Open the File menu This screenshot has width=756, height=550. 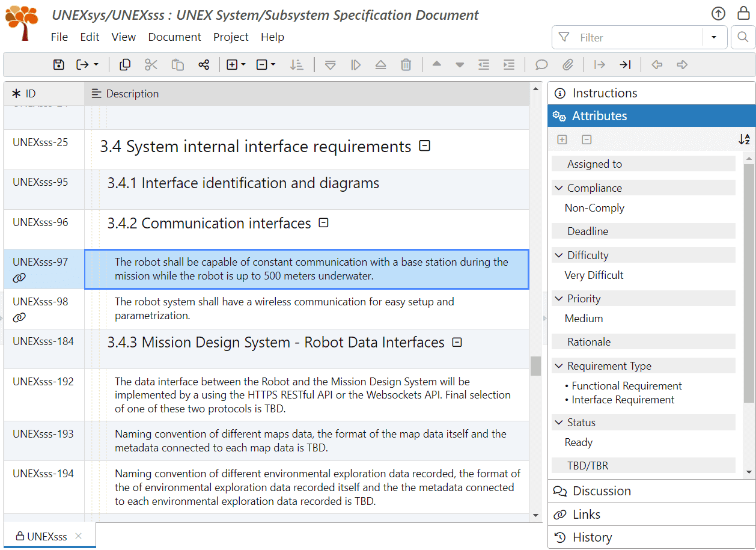click(x=59, y=37)
